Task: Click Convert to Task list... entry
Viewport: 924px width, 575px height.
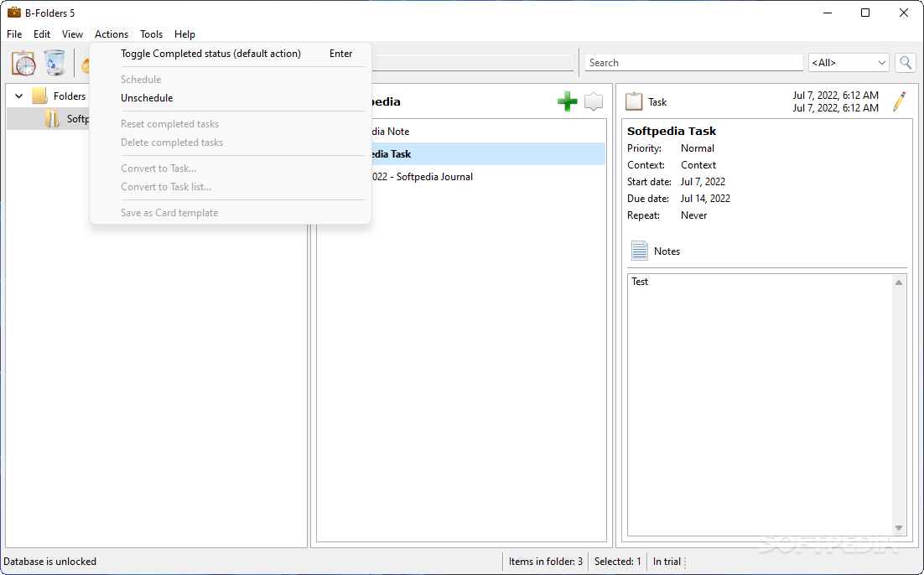Action: [x=231, y=187]
